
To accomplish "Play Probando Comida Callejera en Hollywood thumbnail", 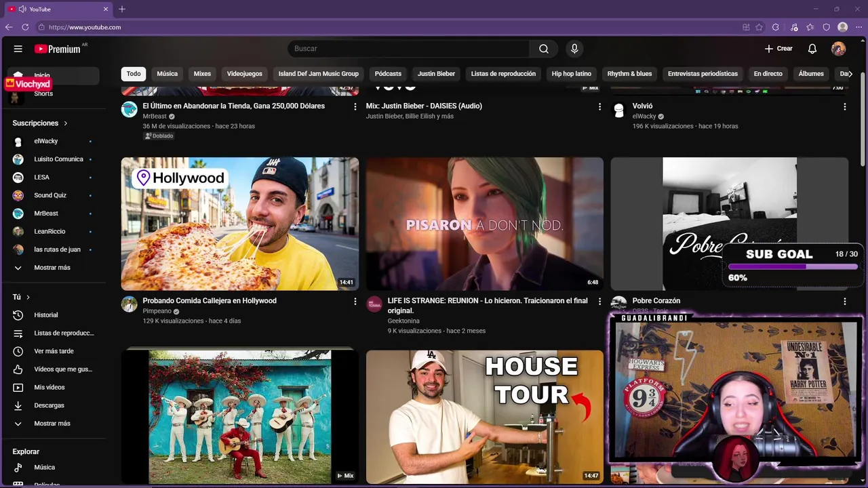I will pyautogui.click(x=240, y=224).
